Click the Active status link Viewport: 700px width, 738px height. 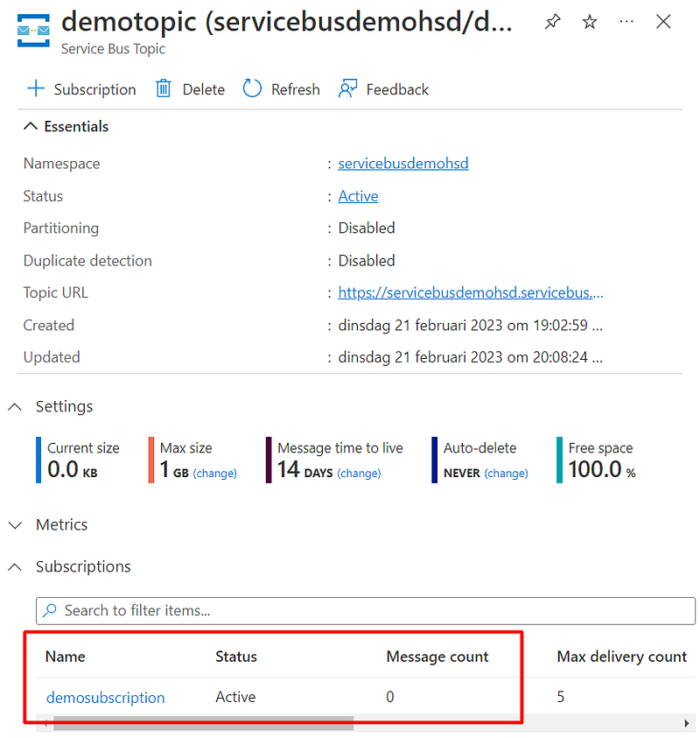pos(358,196)
